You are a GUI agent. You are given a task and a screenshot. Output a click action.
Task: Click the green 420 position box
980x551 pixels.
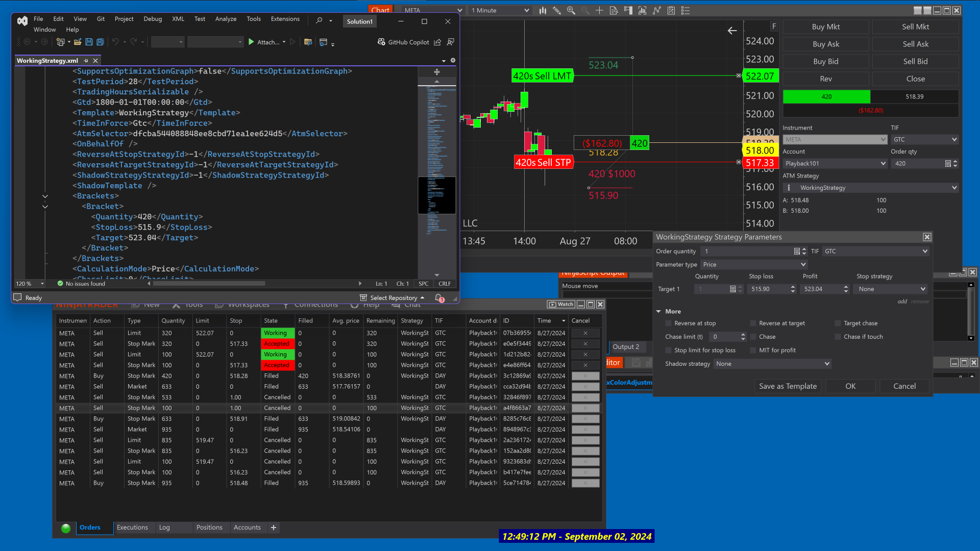826,96
